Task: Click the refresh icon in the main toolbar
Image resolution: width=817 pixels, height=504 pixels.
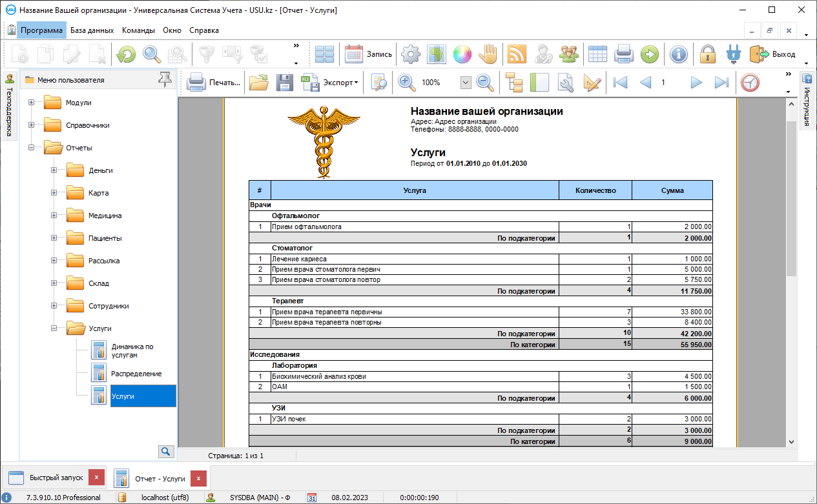Action: click(126, 54)
